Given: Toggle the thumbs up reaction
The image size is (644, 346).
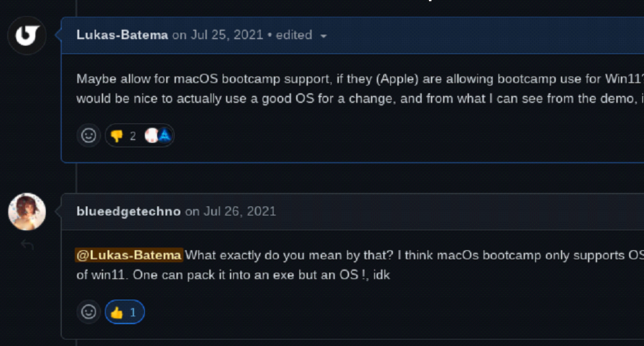Looking at the screenshot, I should 124,312.
